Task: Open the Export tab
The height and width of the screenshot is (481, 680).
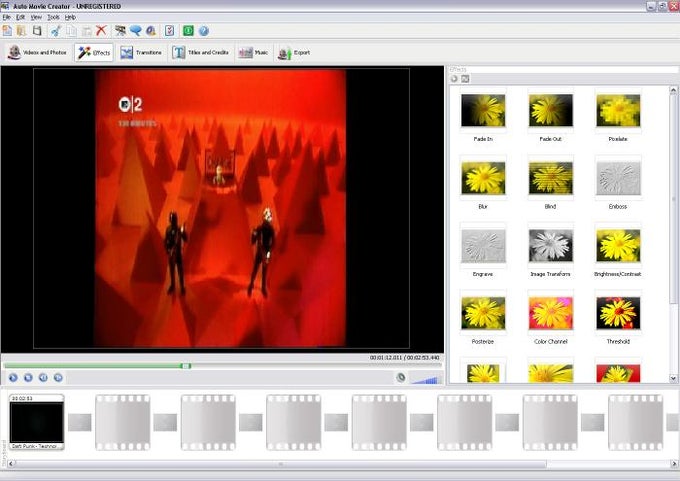Action: (294, 52)
